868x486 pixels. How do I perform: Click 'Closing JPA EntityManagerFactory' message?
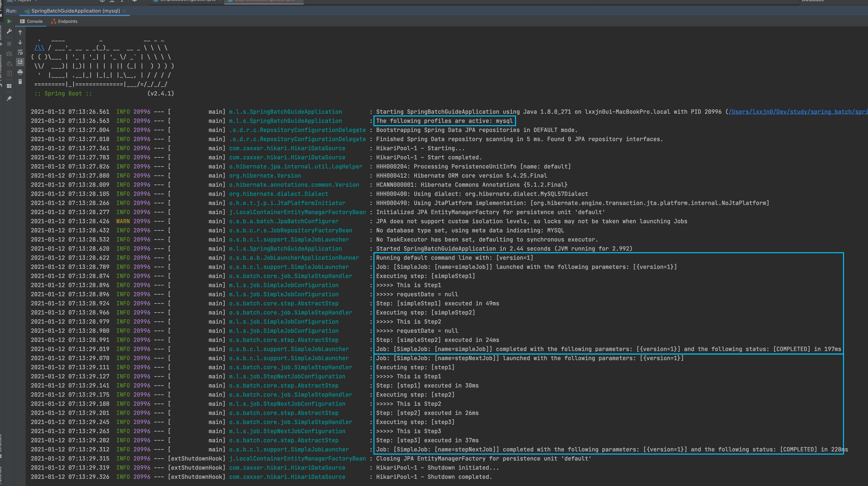[484, 459]
